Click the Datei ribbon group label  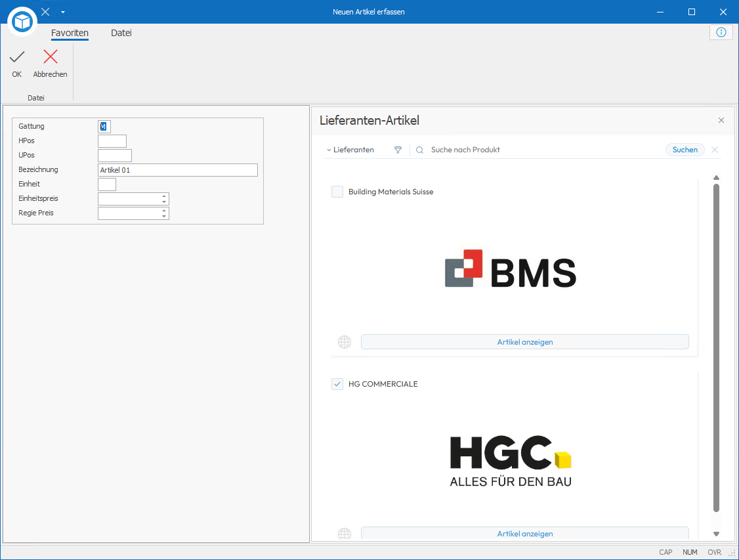[x=36, y=98]
